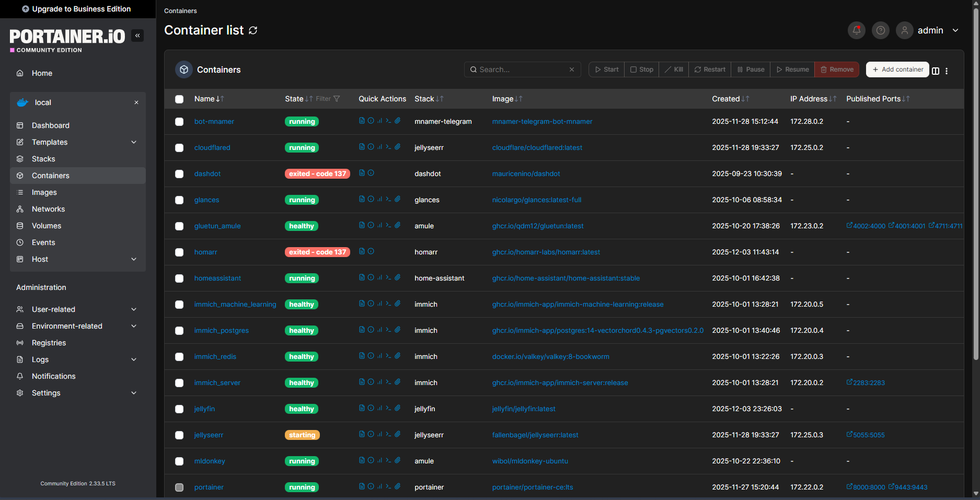Image resolution: width=980 pixels, height=500 pixels.
Task: Click the Add container button
Action: (x=897, y=69)
